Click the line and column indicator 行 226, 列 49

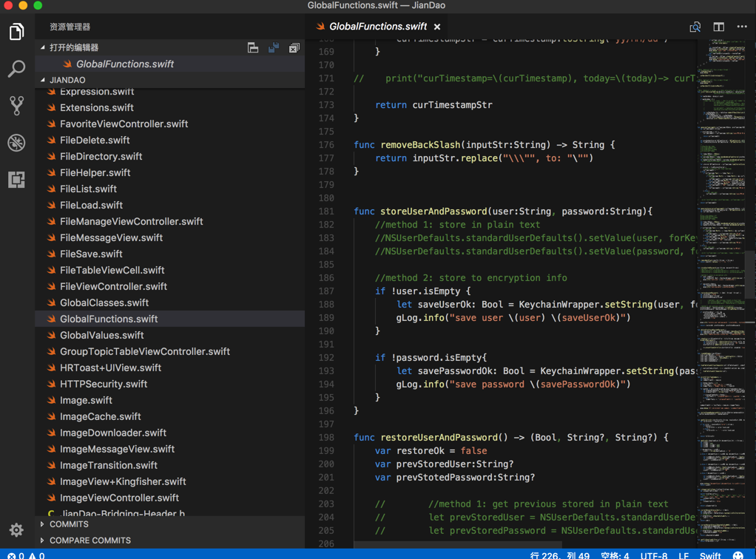click(559, 555)
